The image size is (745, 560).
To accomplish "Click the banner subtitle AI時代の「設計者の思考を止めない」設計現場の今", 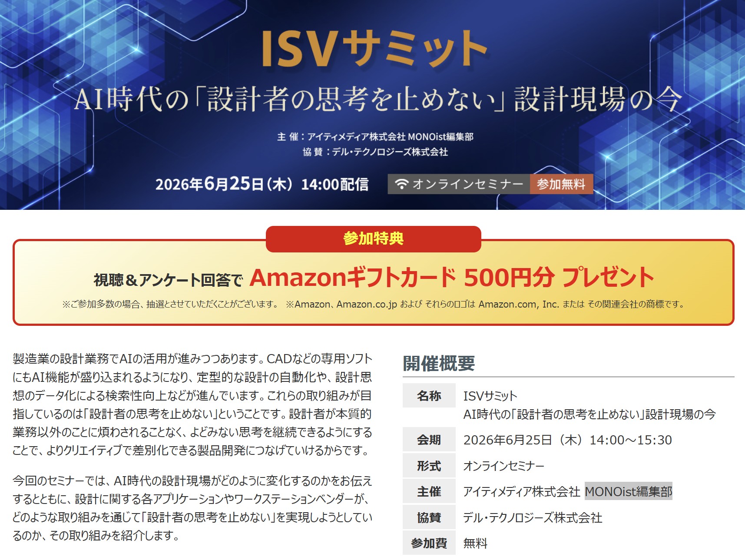I will click(377, 99).
